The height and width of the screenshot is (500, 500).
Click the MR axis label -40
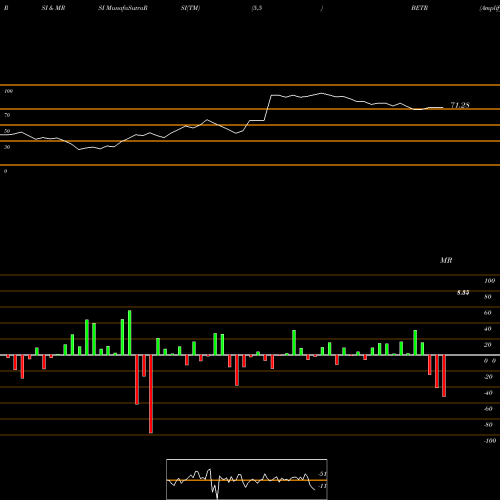point(488,393)
